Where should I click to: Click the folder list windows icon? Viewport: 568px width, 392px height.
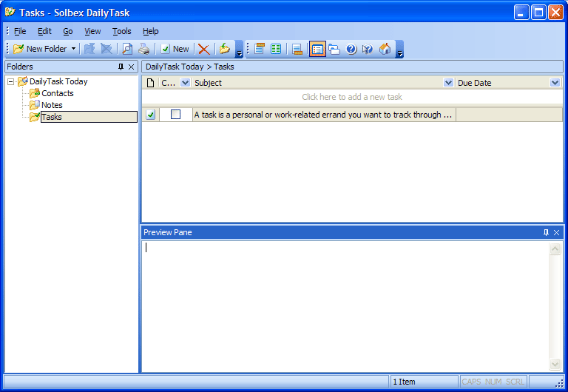334,49
